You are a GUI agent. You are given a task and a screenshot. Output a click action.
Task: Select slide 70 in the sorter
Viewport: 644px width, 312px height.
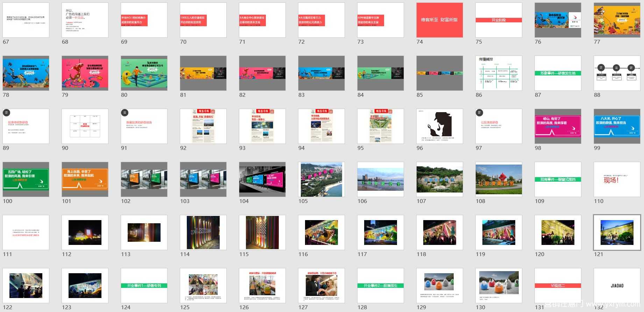click(x=203, y=20)
